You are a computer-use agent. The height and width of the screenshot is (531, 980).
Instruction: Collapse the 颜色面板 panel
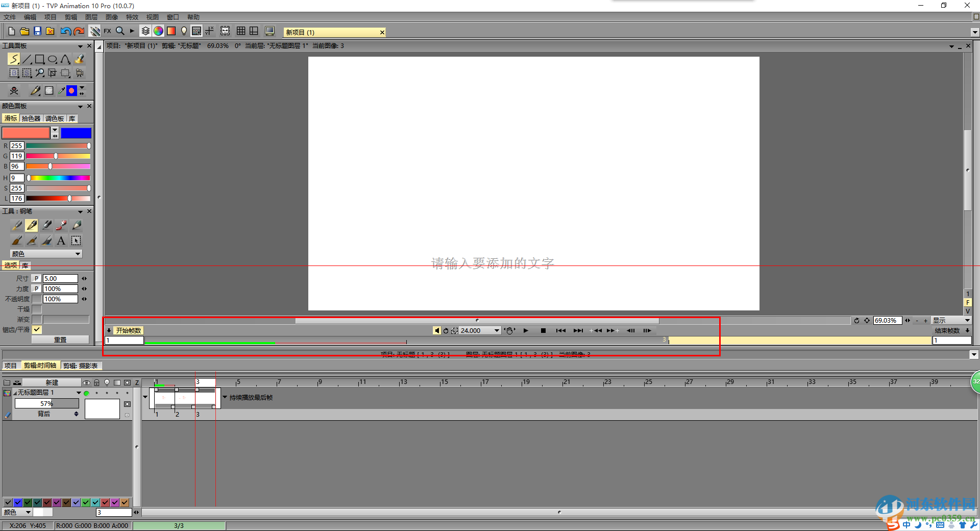tap(80, 106)
